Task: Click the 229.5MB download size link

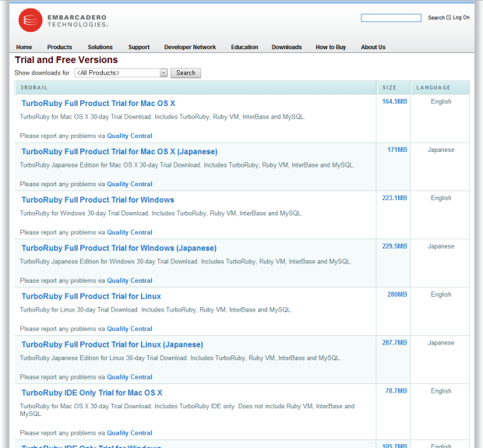Action: click(394, 246)
